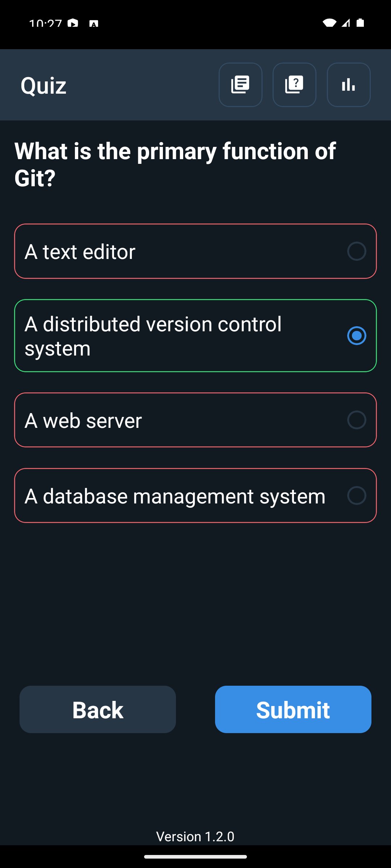
Task: Choose the 'A web server' radio button
Action: [x=357, y=420]
